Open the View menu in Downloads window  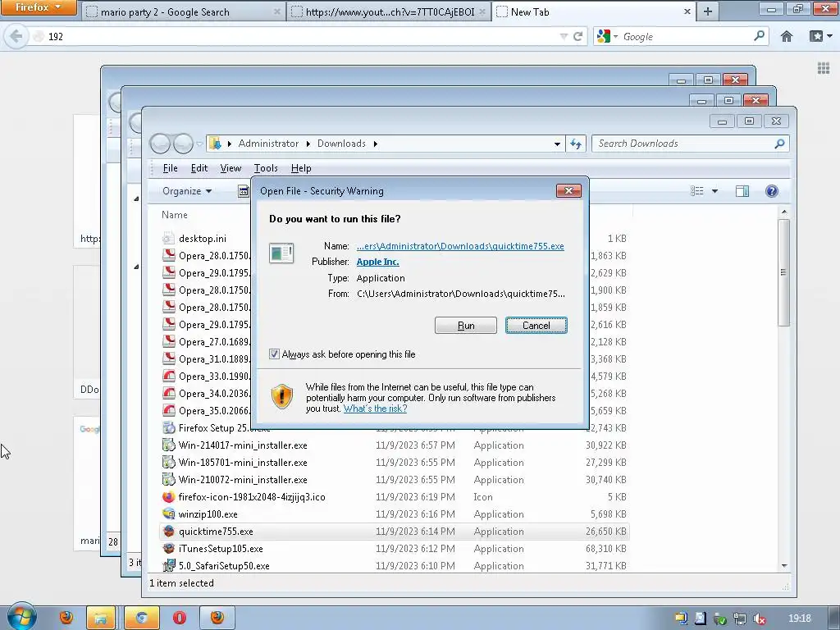[231, 168]
